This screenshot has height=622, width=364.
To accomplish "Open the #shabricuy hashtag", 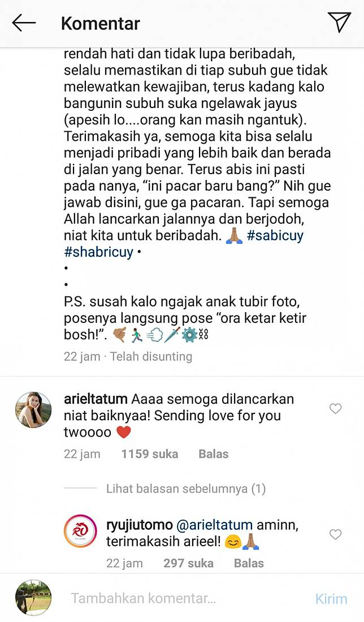I will pyautogui.click(x=98, y=252).
